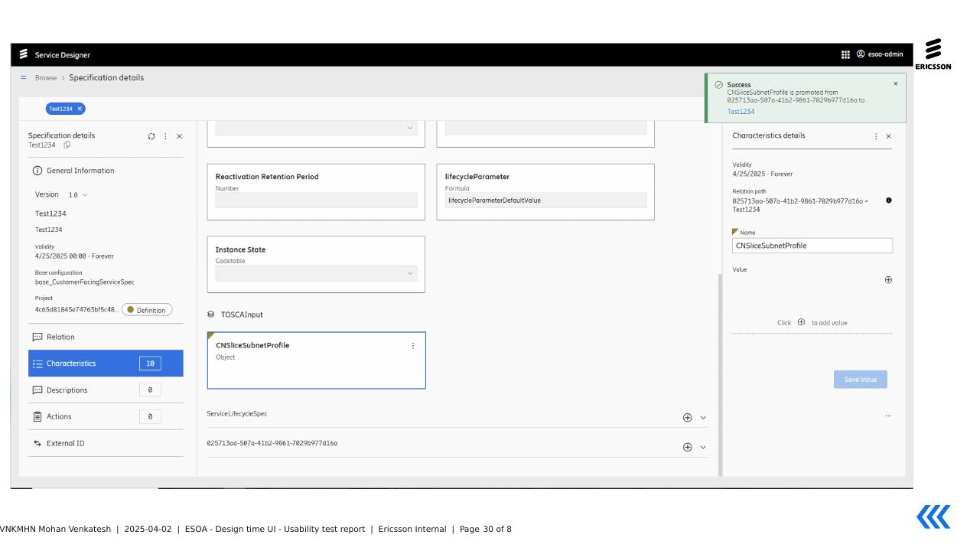This screenshot has height=551, width=980.
Task: Refresh Specification details panel
Action: pyautogui.click(x=151, y=136)
